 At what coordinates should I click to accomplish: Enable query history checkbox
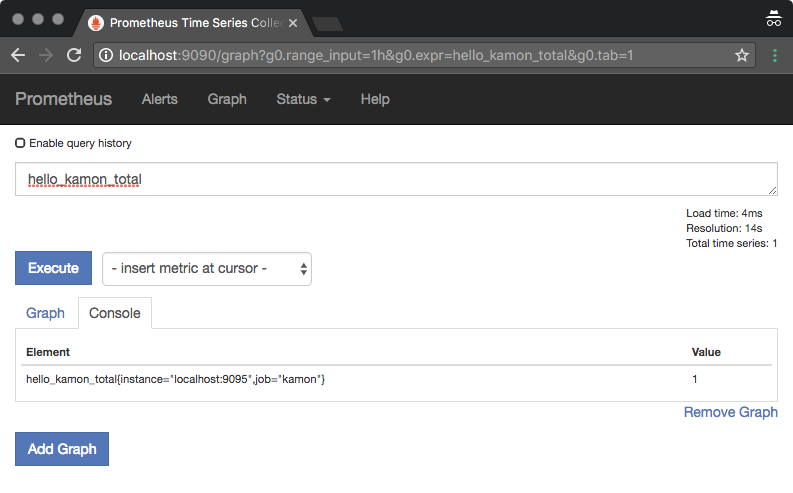20,143
